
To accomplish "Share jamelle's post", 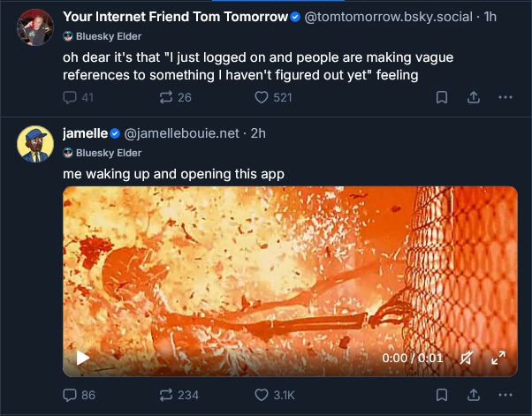I will 474,395.
